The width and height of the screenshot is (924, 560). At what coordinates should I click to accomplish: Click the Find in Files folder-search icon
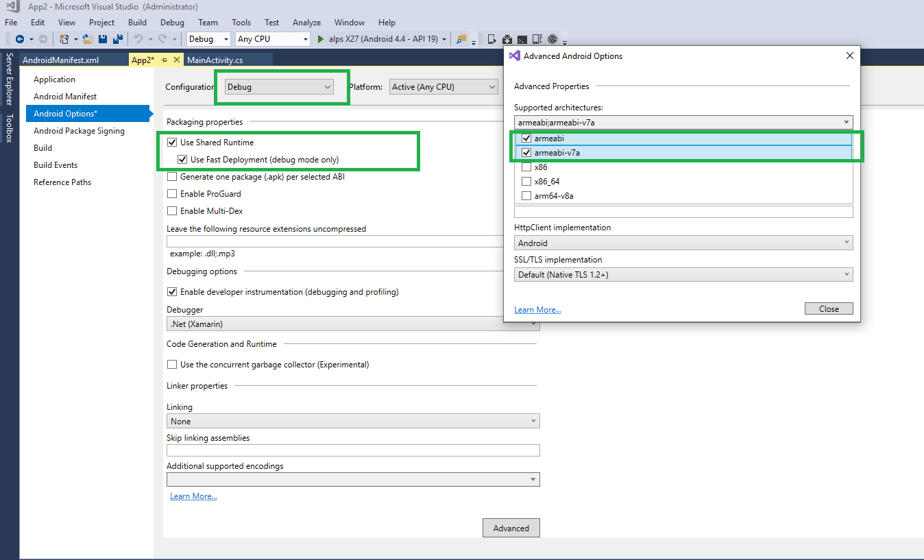tap(461, 38)
